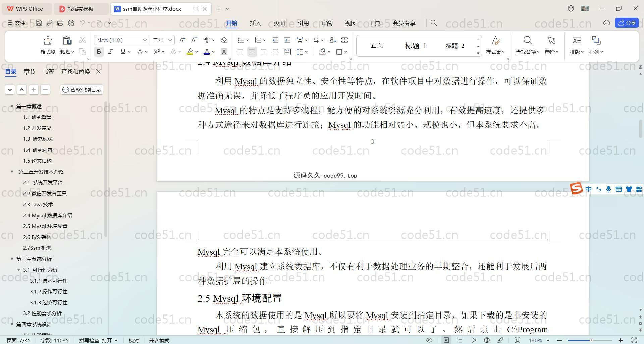Viewport: 644px width, 344px height.
Task: Open the 页面 ribbon tab
Action: point(279,23)
